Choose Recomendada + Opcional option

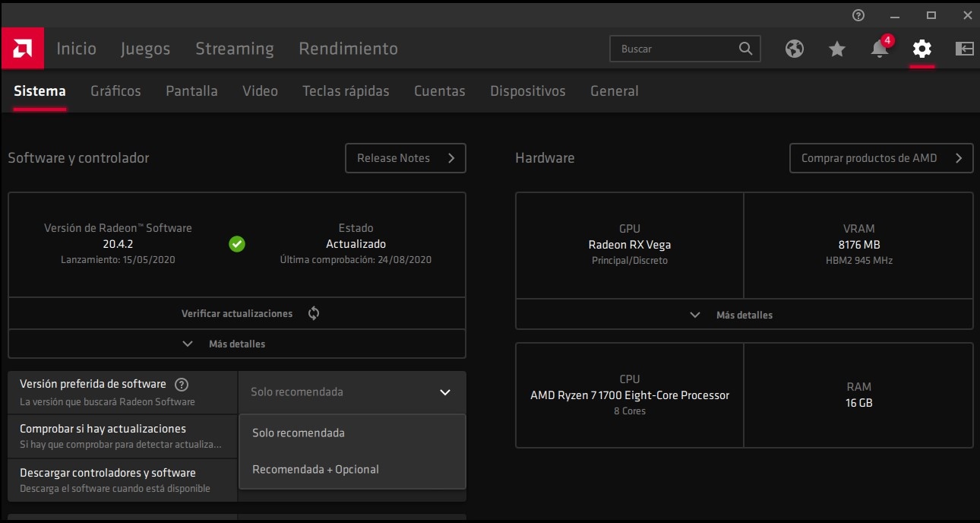point(352,470)
